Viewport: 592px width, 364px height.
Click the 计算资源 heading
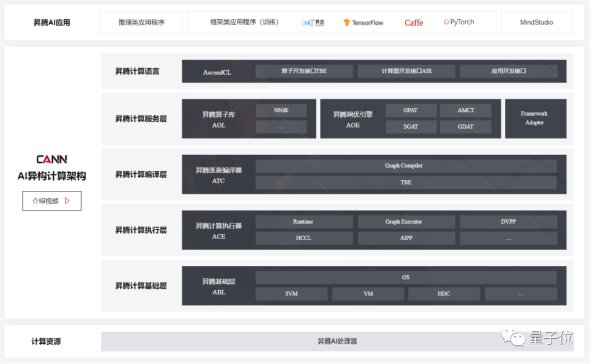tap(46, 342)
